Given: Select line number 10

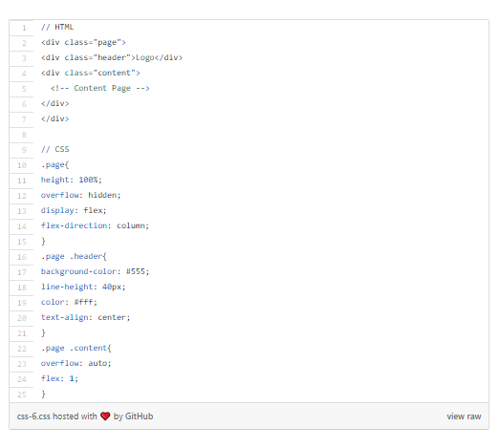Looking at the screenshot, I should click(22, 165).
